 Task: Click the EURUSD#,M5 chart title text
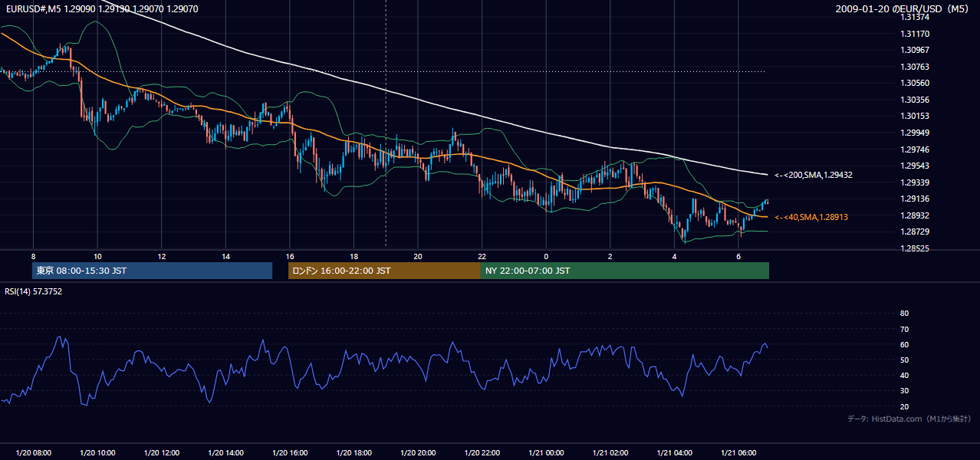101,8
